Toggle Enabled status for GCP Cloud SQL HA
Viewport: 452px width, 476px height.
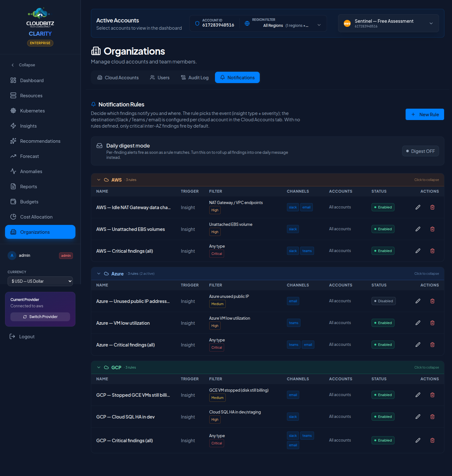point(383,417)
